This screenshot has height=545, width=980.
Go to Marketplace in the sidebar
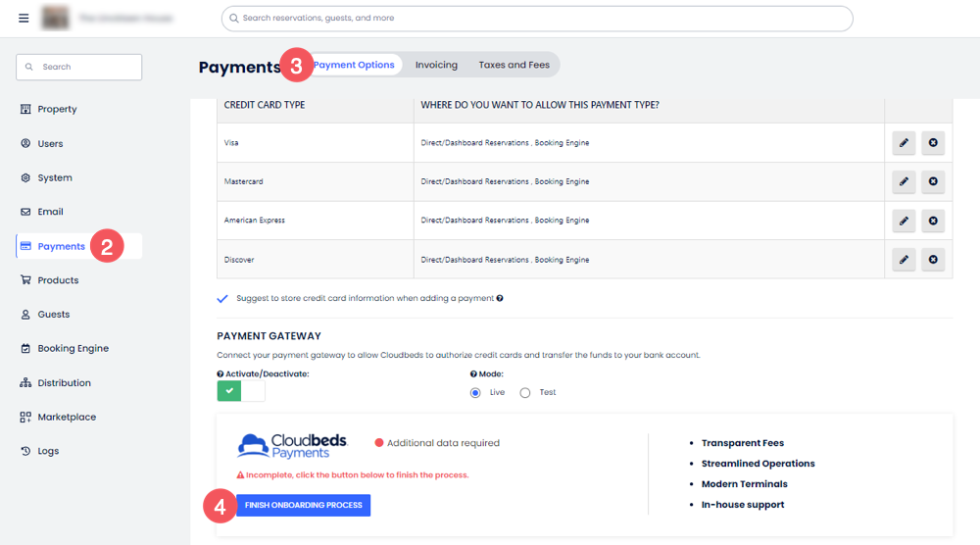point(67,417)
